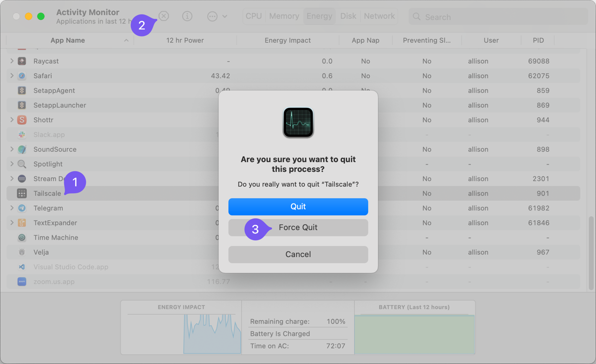
Task: Click the Safari compass icon in list
Action: [x=22, y=76]
